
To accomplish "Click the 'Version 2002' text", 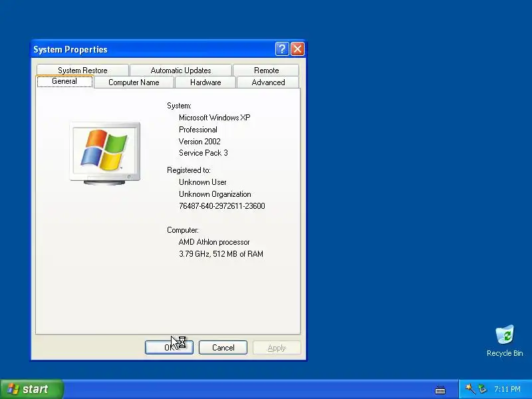I will pos(199,142).
